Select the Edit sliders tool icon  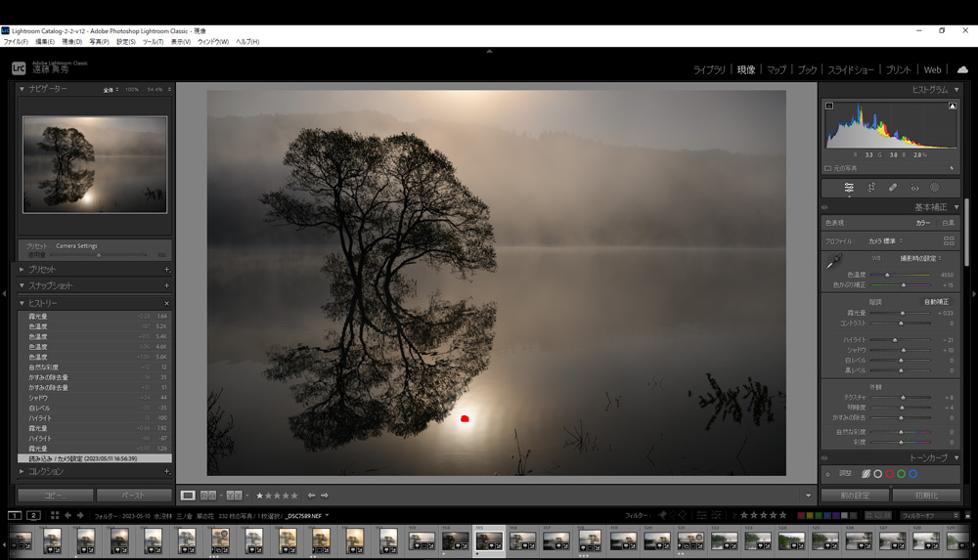849,188
